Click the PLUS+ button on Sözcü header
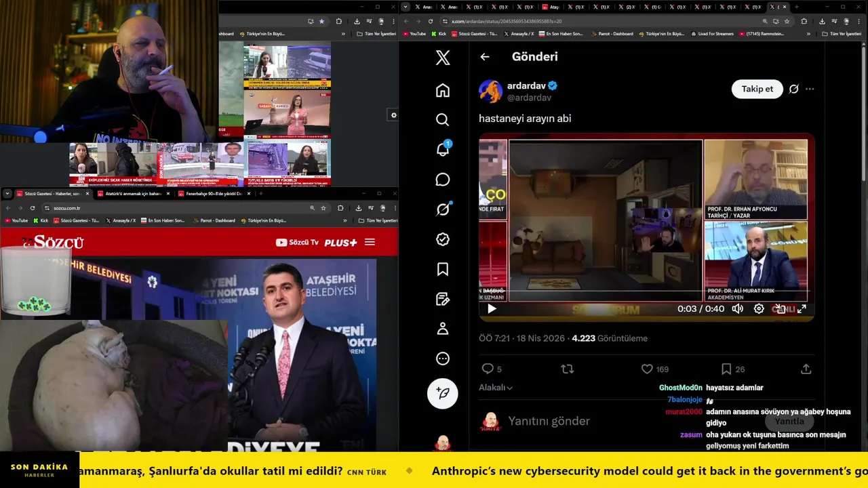 pos(340,243)
